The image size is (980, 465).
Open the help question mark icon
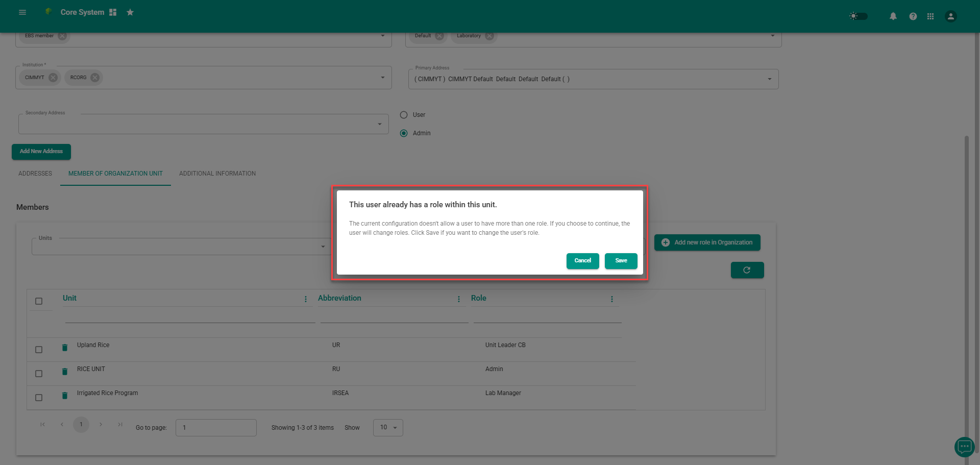(x=913, y=16)
